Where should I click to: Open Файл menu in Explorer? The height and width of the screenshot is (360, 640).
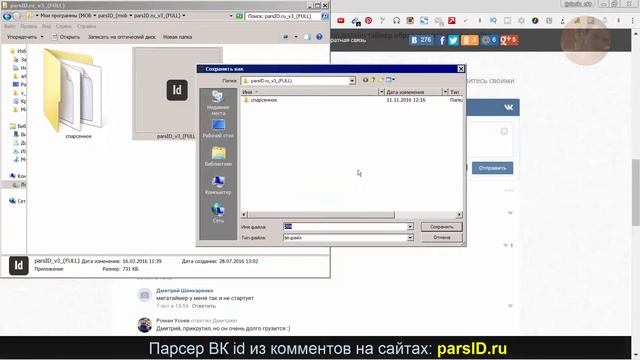click(x=9, y=26)
